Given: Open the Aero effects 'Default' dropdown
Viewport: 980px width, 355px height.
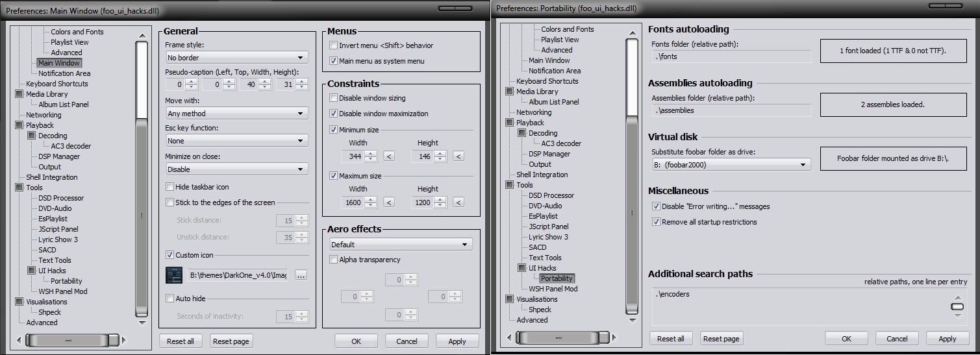Looking at the screenshot, I should 400,245.
